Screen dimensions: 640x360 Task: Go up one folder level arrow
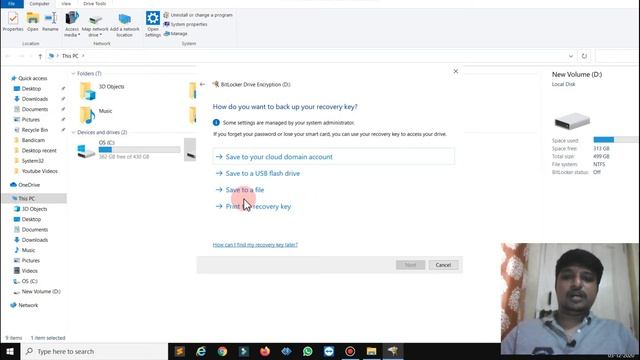click(x=40, y=56)
